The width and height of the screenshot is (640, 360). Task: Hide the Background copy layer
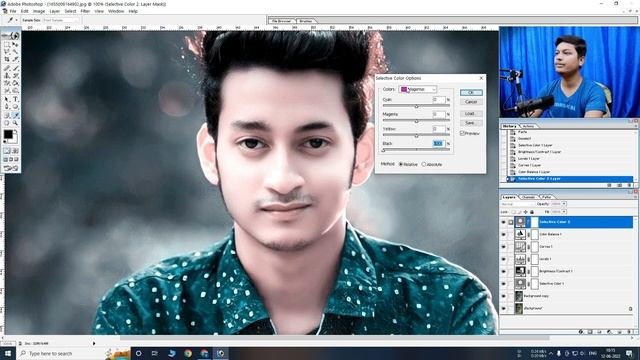(503, 296)
